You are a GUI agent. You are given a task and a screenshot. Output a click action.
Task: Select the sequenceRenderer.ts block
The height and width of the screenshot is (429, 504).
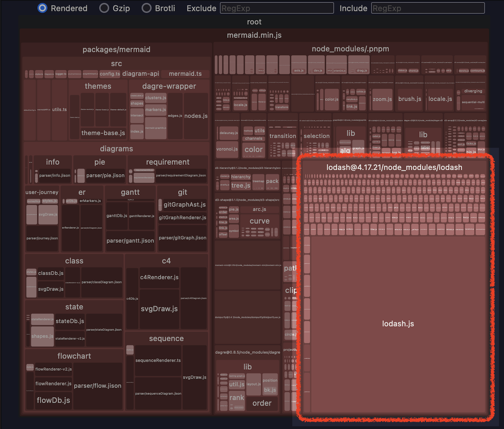158,360
